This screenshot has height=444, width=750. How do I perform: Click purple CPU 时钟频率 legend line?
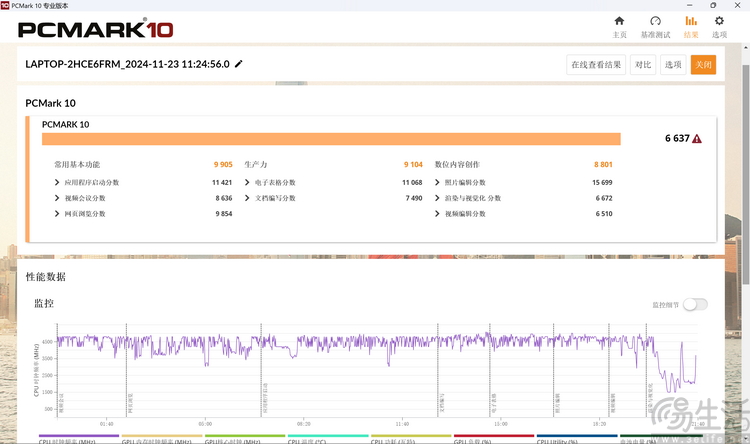(79, 436)
